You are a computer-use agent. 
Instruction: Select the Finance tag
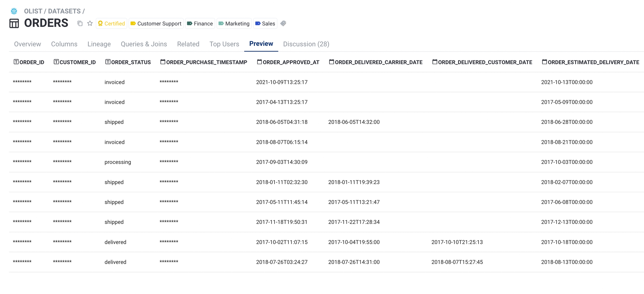tap(200, 23)
